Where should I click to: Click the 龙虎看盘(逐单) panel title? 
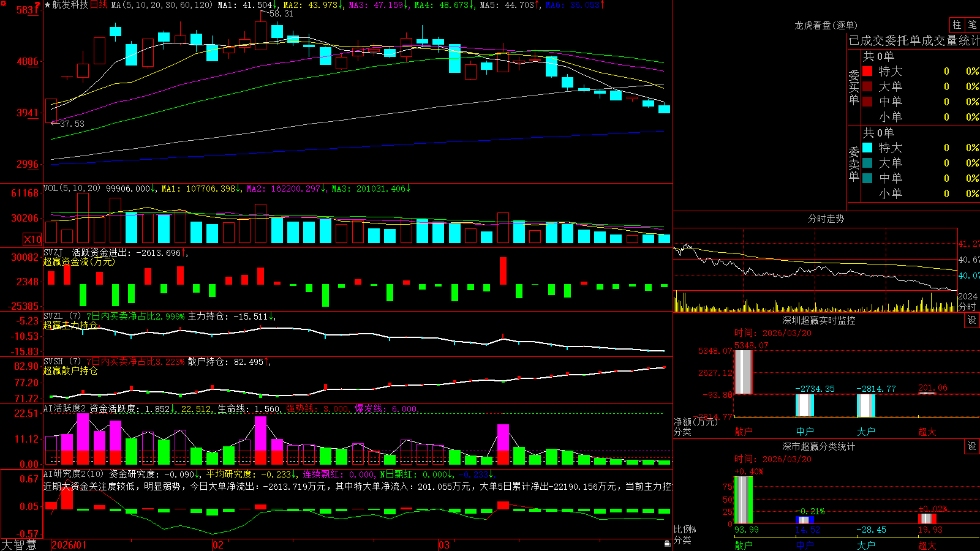pyautogui.click(x=826, y=25)
